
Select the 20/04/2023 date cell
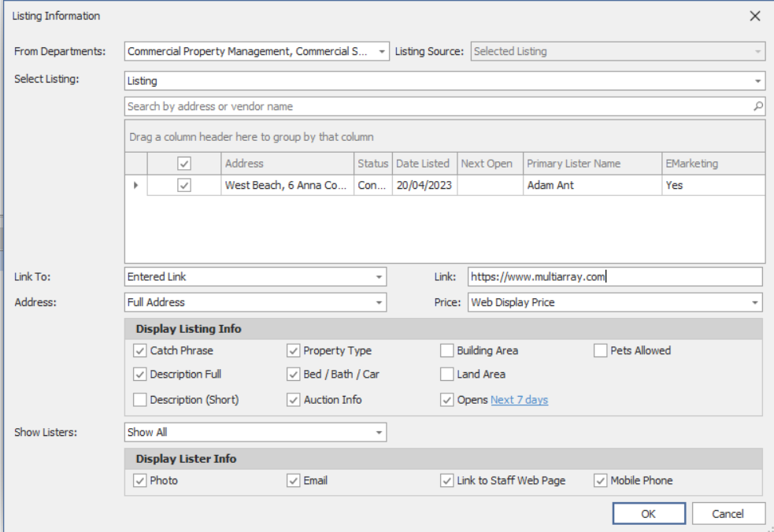point(424,185)
